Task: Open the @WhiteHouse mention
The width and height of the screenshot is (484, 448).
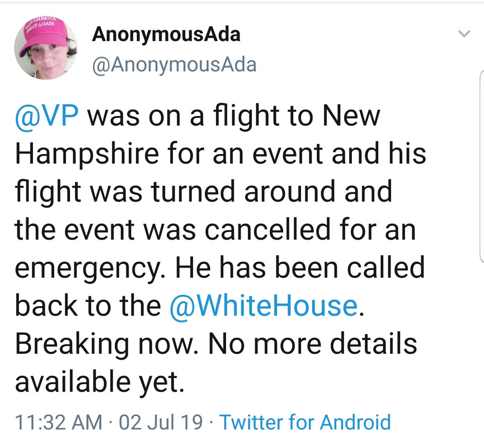Action: [x=262, y=306]
